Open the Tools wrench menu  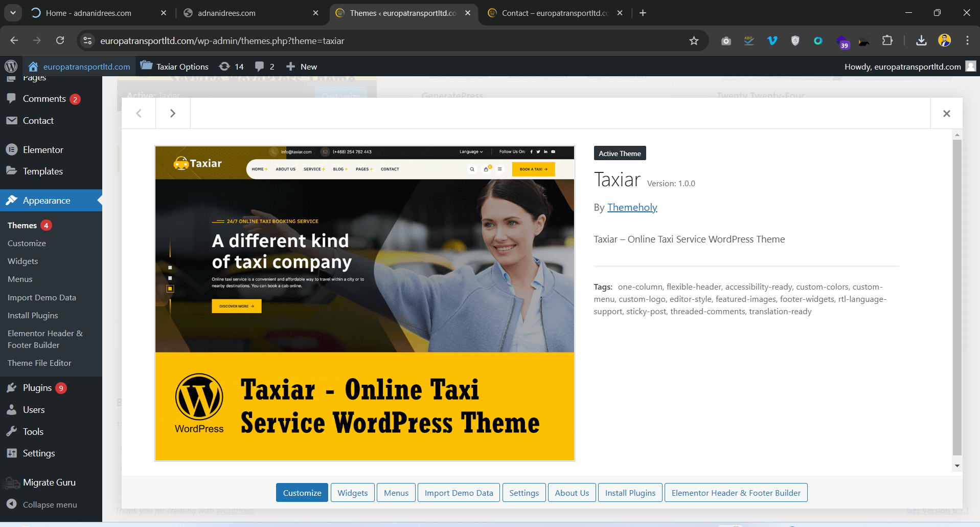coord(33,431)
